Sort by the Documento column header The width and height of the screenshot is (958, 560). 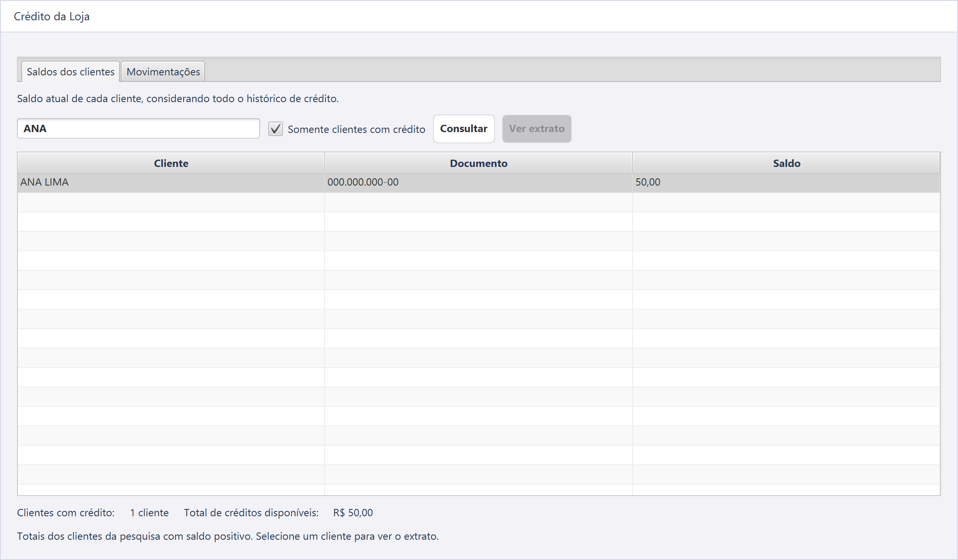(x=479, y=163)
